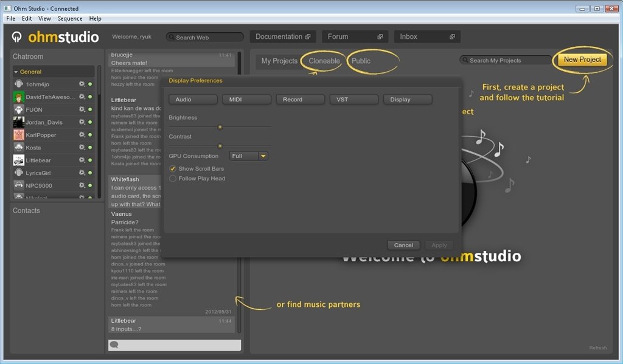Screen dimensions: 623x364
Task: Click NPC9000's avatar icon
Action: pos(19,185)
